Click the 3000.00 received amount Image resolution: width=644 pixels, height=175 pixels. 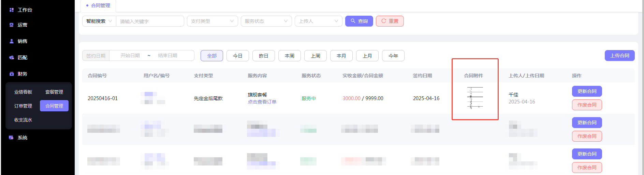tap(351, 98)
